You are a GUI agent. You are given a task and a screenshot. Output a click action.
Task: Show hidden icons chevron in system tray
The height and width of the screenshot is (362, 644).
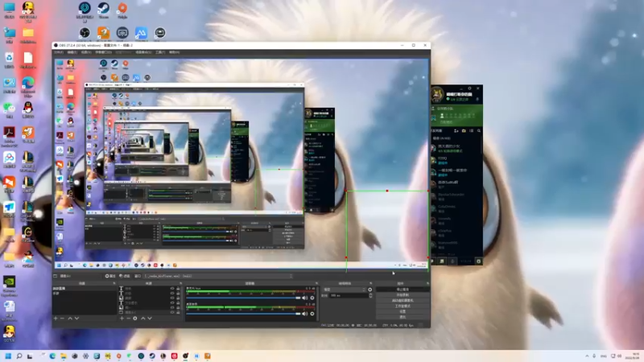(x=587, y=356)
